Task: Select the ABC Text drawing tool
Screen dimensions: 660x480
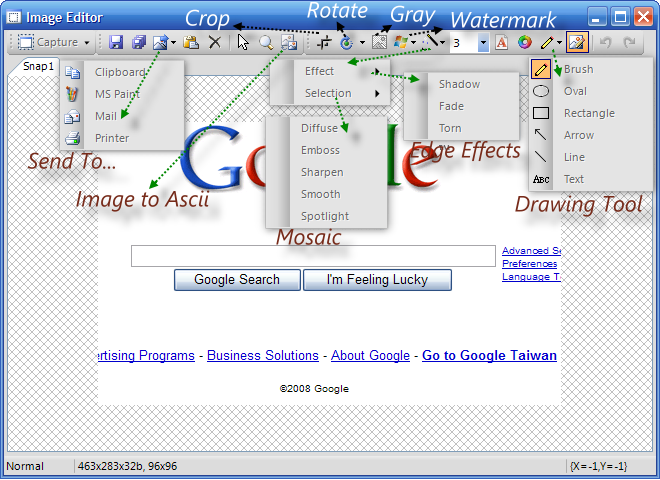Action: pyautogui.click(x=590, y=179)
